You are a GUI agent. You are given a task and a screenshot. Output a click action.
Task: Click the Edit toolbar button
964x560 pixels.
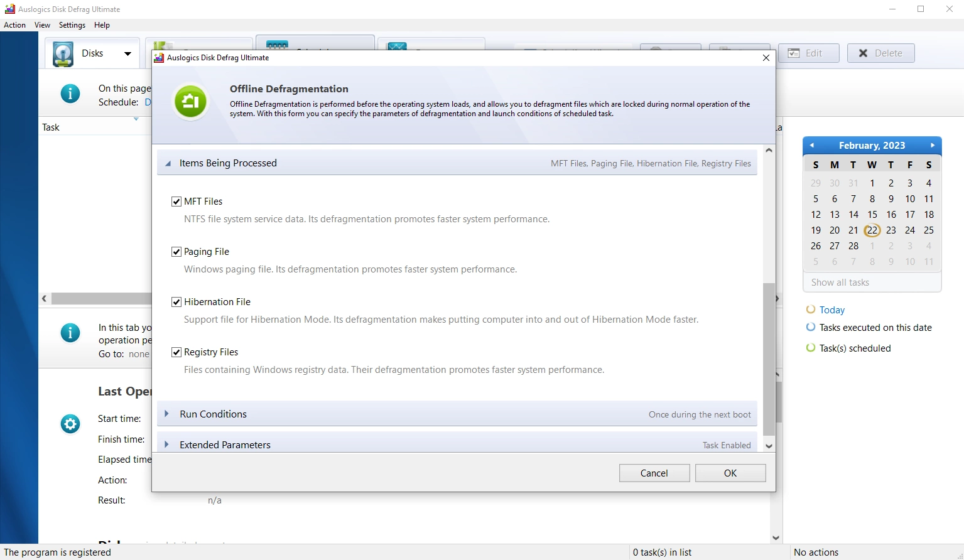click(x=809, y=53)
